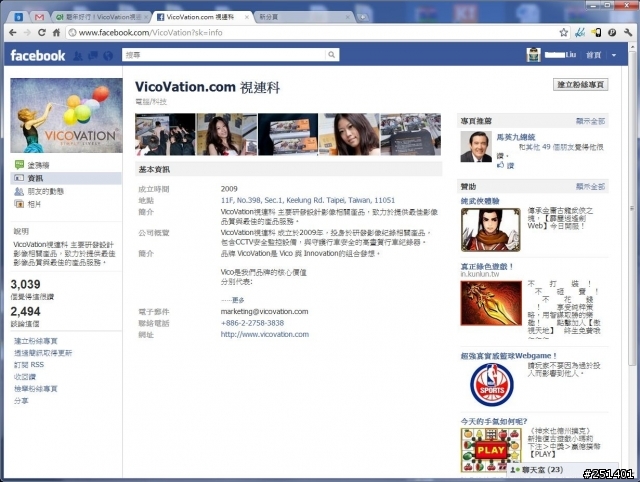Click the 透過簡訊取得更新 link
640x482 pixels.
pyautogui.click(x=43, y=353)
